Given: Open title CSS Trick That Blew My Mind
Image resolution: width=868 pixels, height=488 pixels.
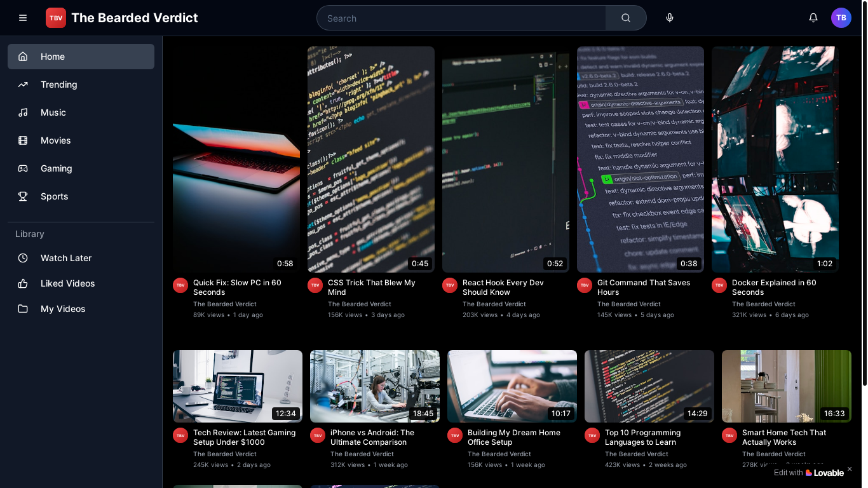Looking at the screenshot, I should pos(372,287).
